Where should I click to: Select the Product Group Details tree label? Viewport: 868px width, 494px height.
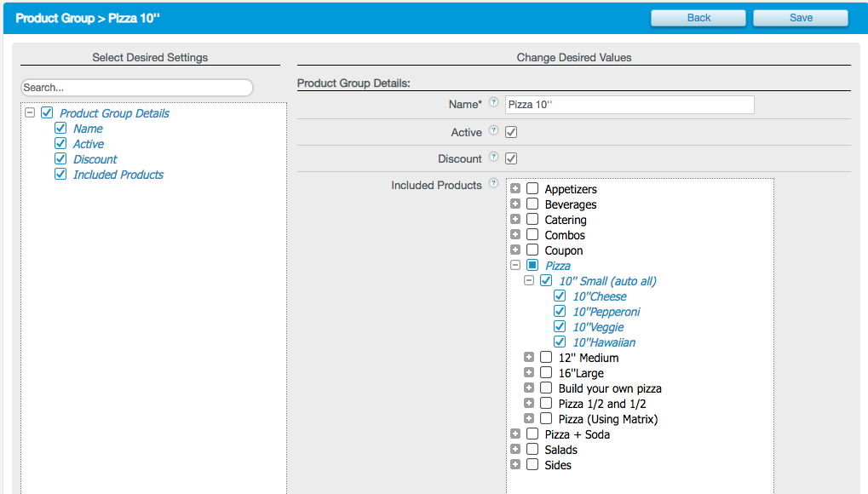coord(115,113)
